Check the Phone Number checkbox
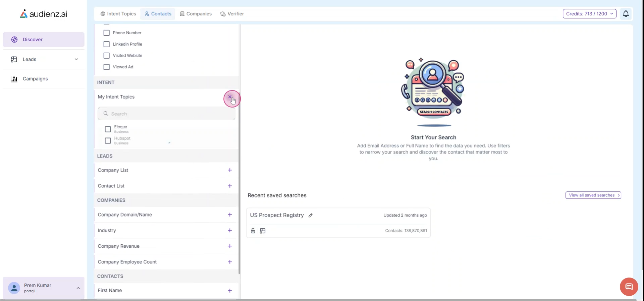This screenshot has width=644, height=301. pyautogui.click(x=107, y=33)
